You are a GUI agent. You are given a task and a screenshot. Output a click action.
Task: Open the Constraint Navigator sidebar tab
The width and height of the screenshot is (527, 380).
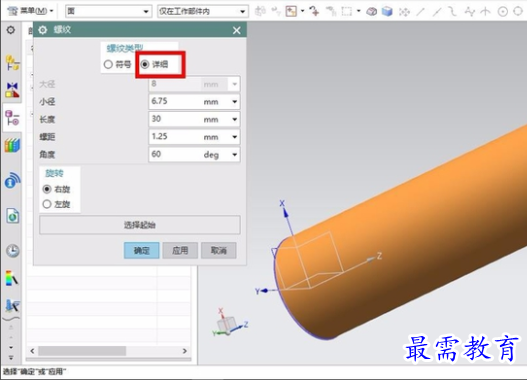click(x=12, y=90)
